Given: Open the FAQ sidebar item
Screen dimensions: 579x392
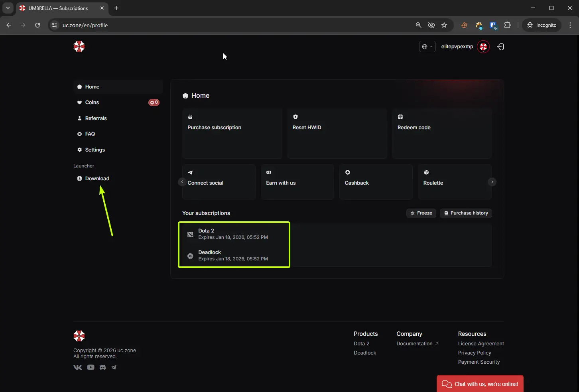Looking at the screenshot, I should pos(118,134).
